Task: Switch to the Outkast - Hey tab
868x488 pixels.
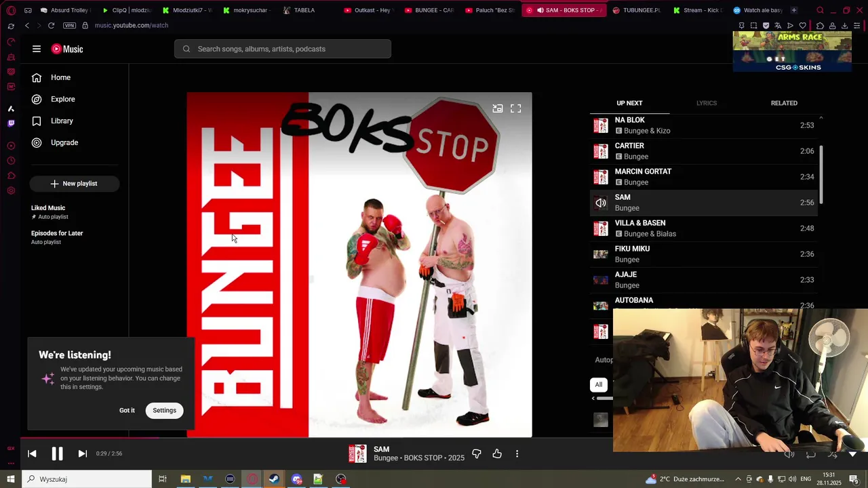Action: (370, 10)
